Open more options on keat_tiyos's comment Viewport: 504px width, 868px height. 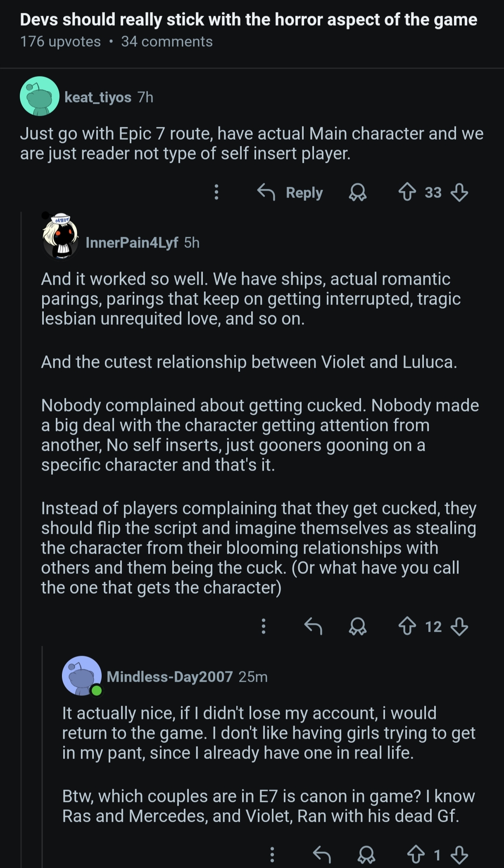click(x=216, y=193)
